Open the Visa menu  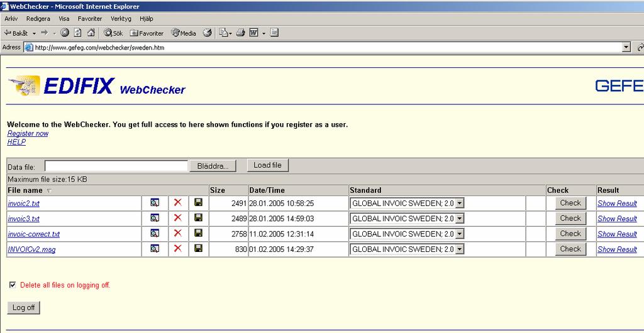(x=64, y=18)
